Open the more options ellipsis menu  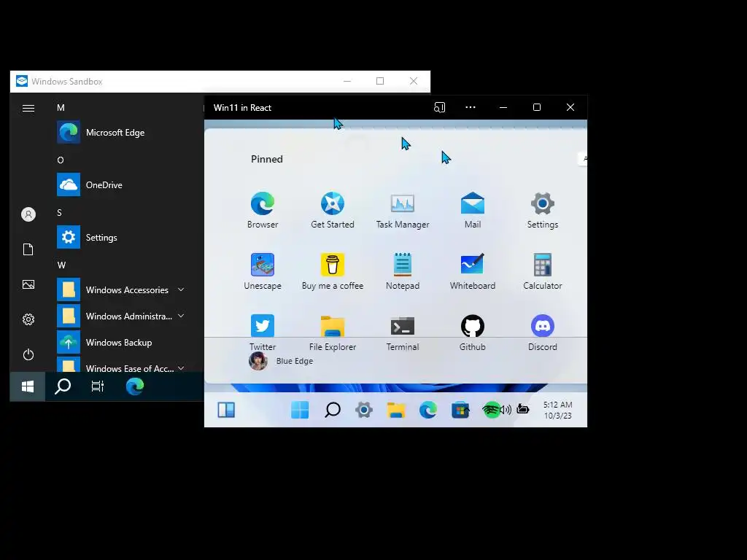point(471,108)
